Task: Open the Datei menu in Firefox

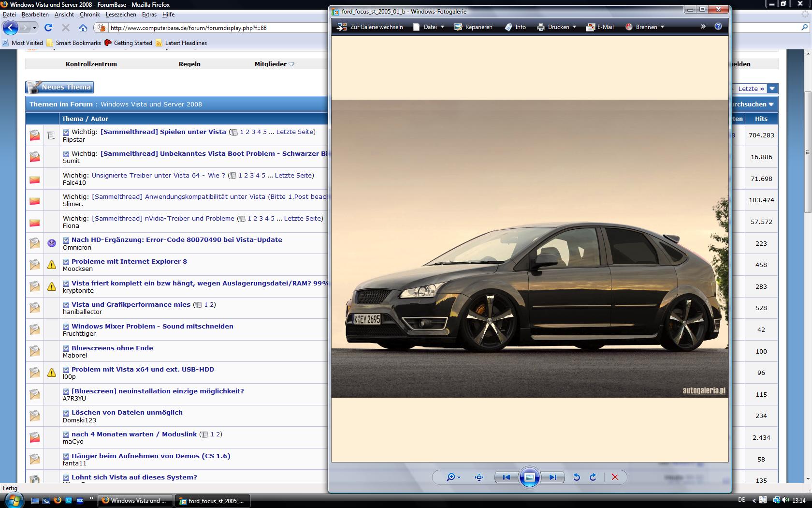Action: 9,15
